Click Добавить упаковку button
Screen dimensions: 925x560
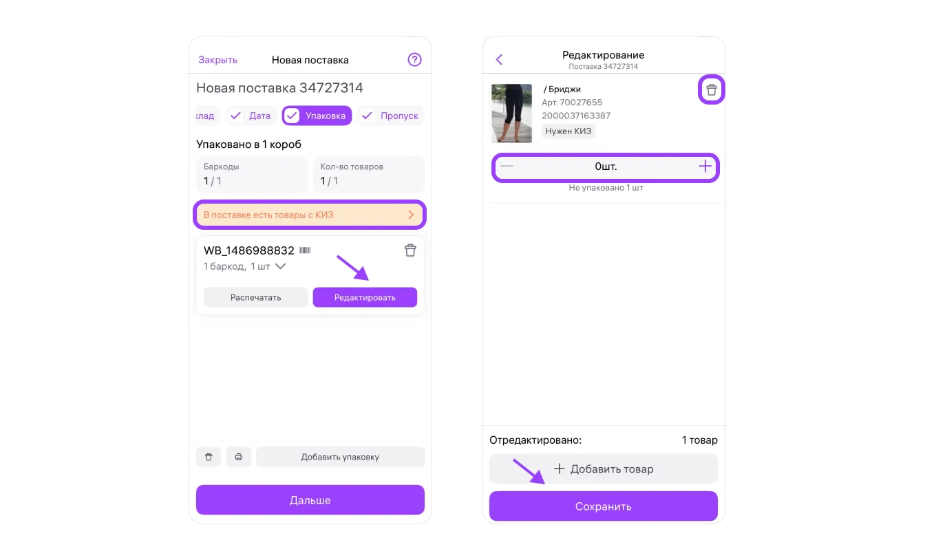tap(340, 457)
